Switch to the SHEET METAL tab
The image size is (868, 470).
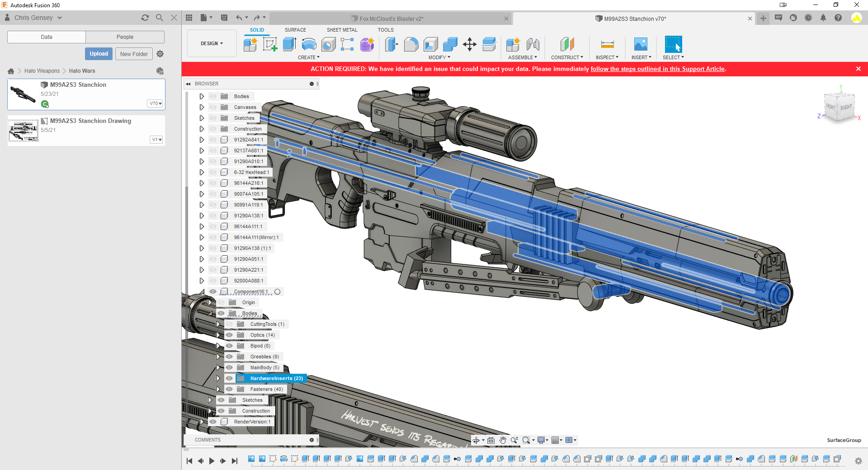pos(342,30)
